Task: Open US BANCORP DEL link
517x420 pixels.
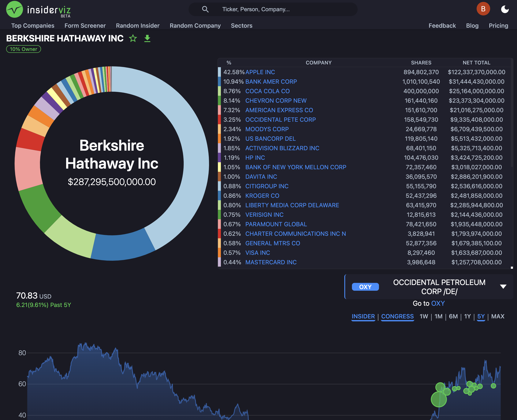Action: tap(270, 139)
